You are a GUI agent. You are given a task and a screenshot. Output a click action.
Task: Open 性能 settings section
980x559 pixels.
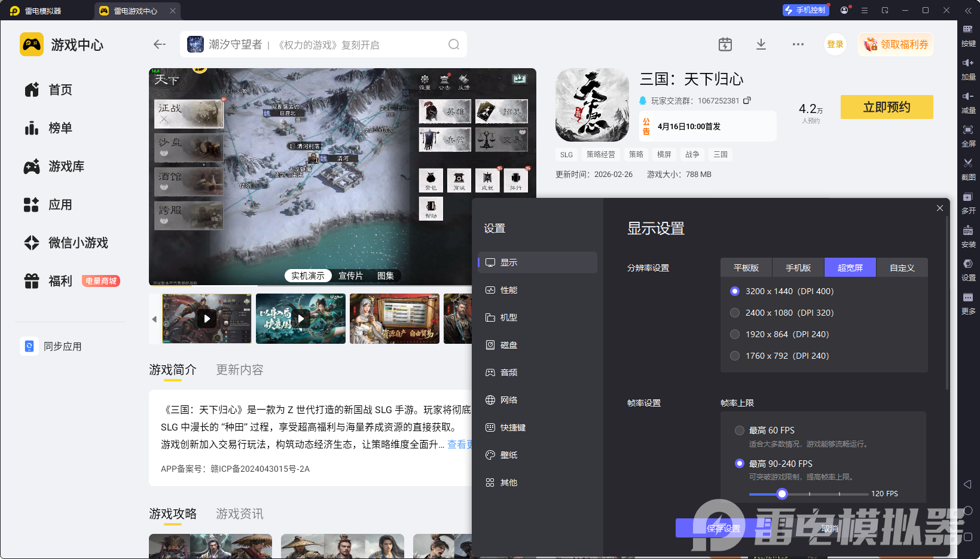(538, 290)
